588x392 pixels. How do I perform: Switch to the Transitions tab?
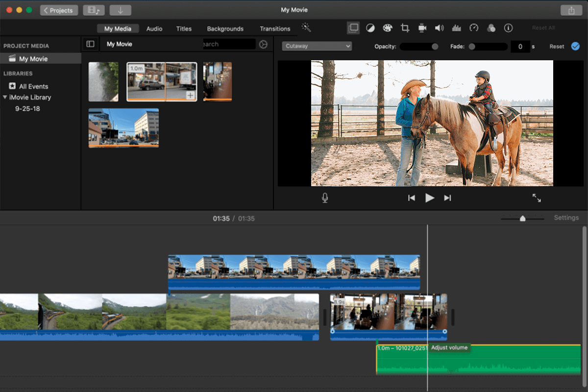click(x=275, y=28)
